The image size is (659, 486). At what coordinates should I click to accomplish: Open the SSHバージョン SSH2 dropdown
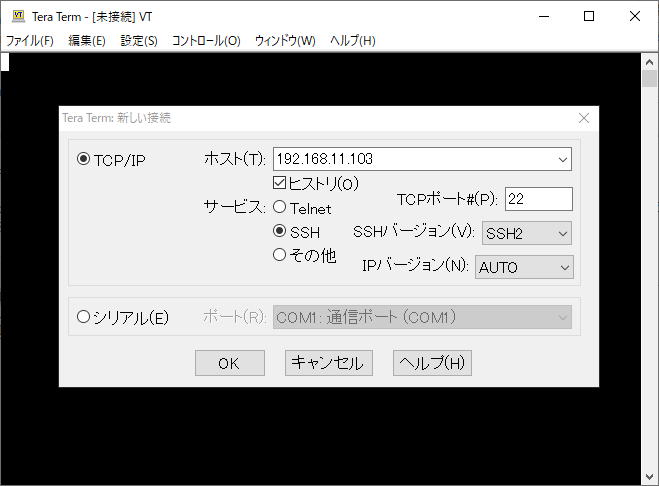[x=562, y=233]
